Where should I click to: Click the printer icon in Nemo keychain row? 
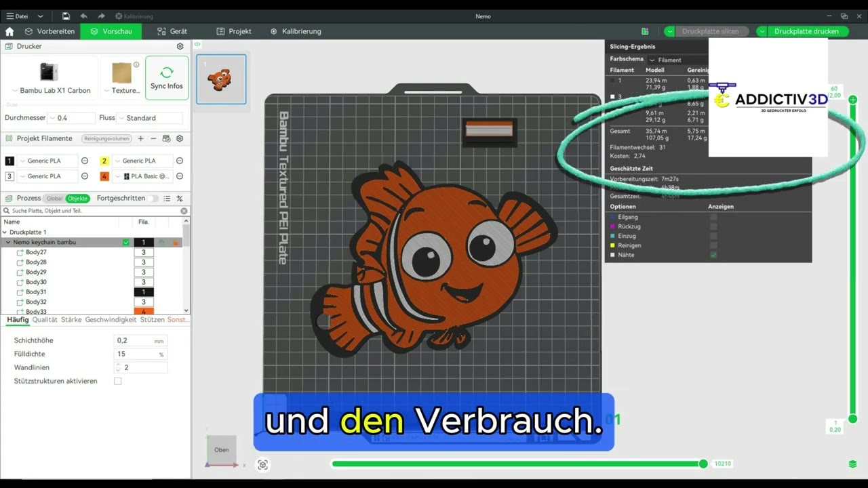[x=162, y=242]
